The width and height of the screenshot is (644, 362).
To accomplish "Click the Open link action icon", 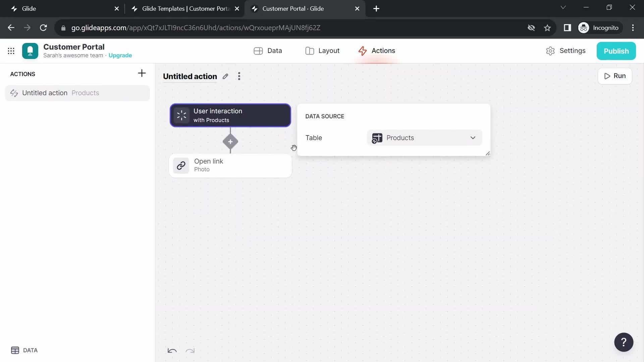I will pyautogui.click(x=181, y=165).
